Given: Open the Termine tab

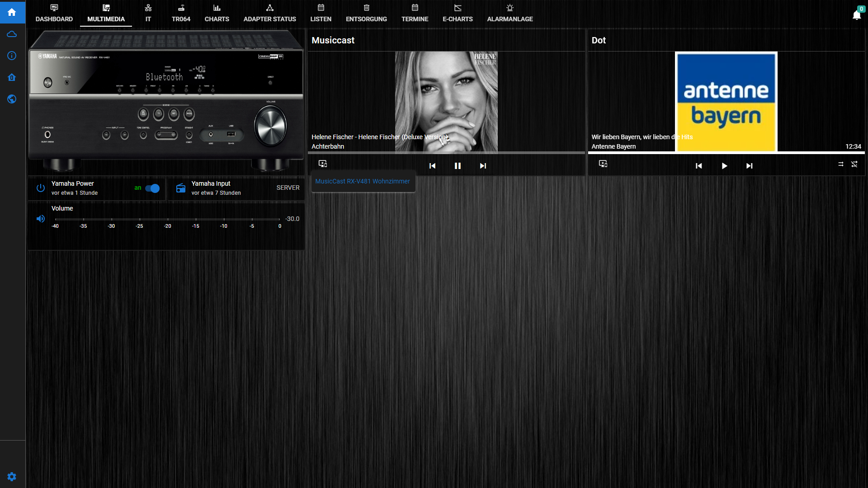Looking at the screenshot, I should coord(415,14).
